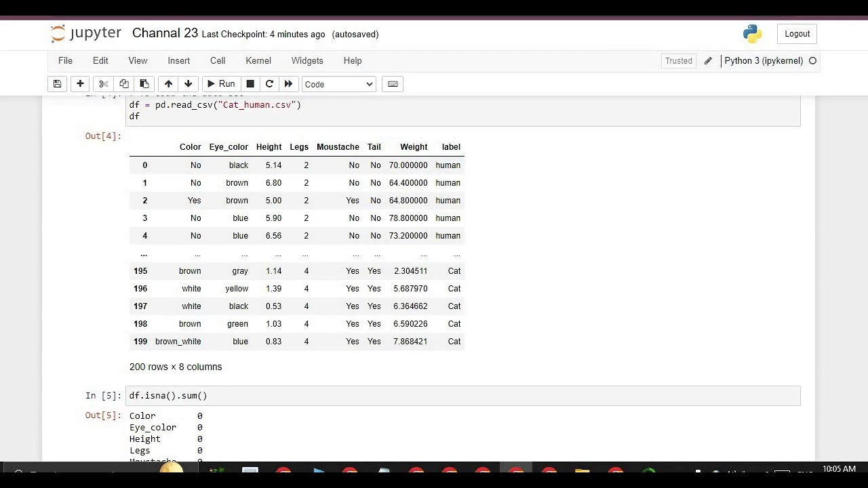Run the selected cell

[x=221, y=84]
